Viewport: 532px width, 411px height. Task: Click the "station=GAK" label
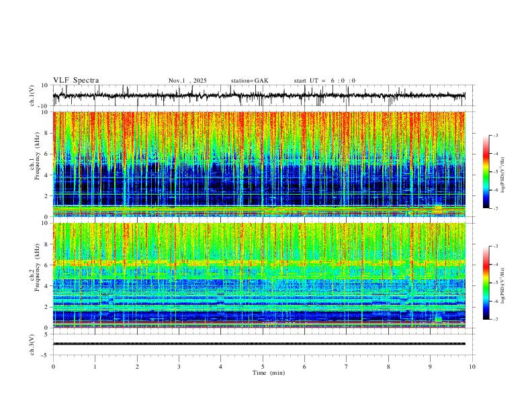tap(249, 81)
